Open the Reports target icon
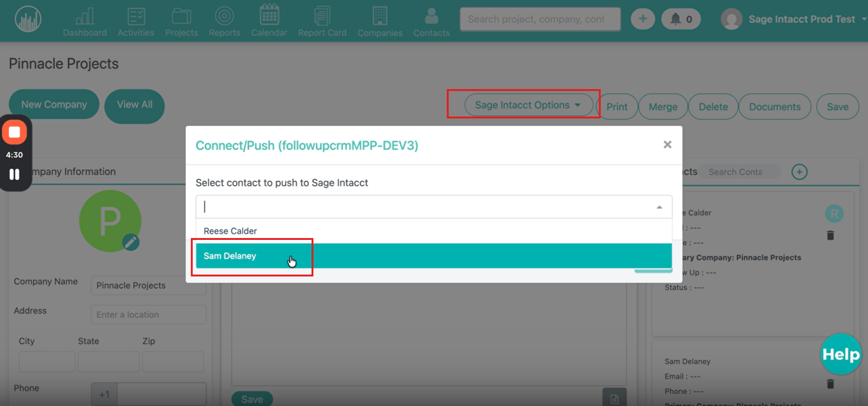The height and width of the screenshot is (406, 868). (x=224, y=16)
